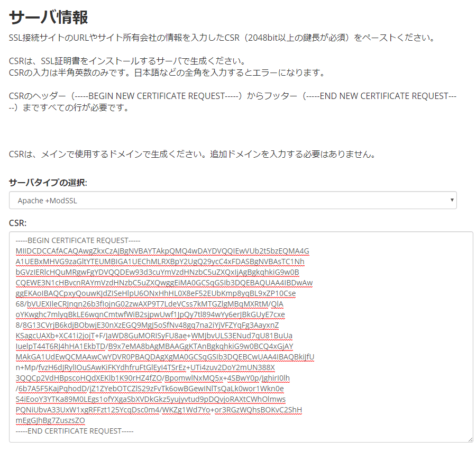Click the CSR line starting with ggEKAoIBAQCpxy
The height and width of the screenshot is (450, 476).
tap(155, 293)
